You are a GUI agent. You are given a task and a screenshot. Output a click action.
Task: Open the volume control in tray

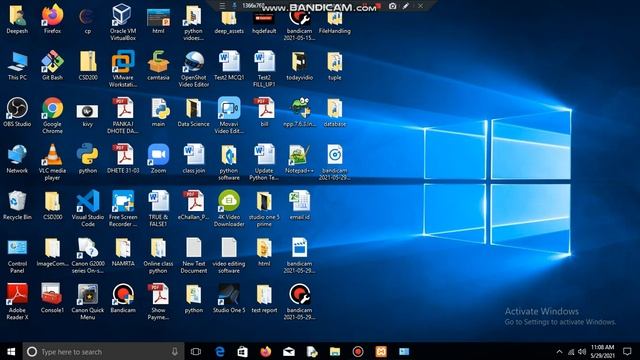pyautogui.click(x=582, y=351)
